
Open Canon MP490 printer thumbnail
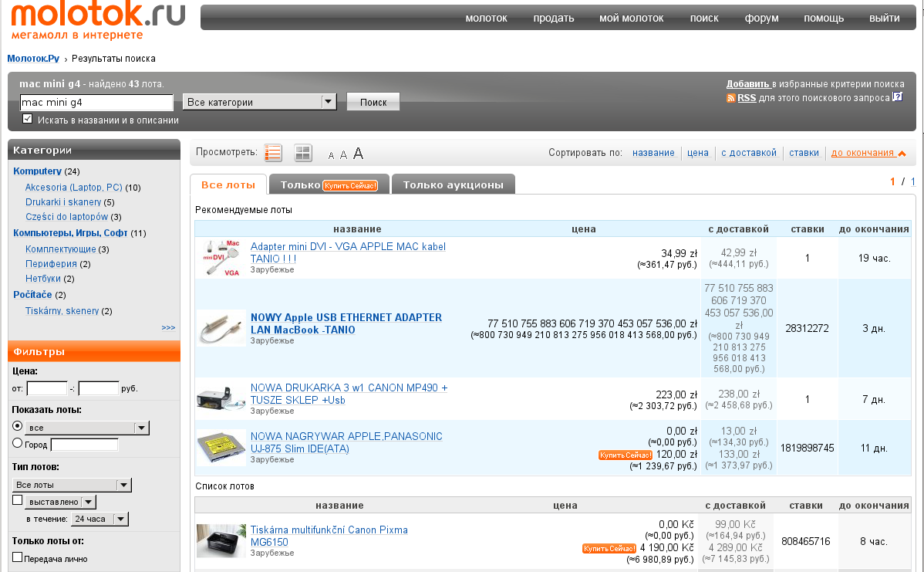[221, 398]
